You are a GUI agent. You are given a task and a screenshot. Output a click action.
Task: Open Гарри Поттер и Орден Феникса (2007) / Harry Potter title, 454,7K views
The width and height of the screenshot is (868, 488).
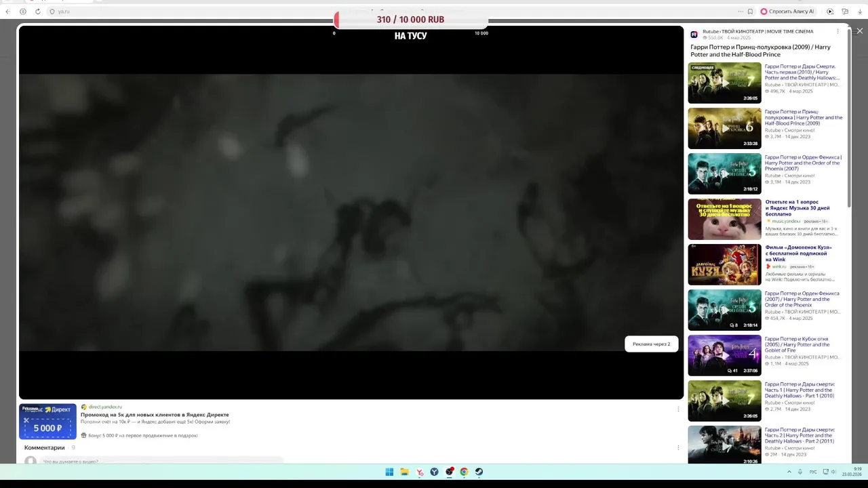click(x=802, y=299)
